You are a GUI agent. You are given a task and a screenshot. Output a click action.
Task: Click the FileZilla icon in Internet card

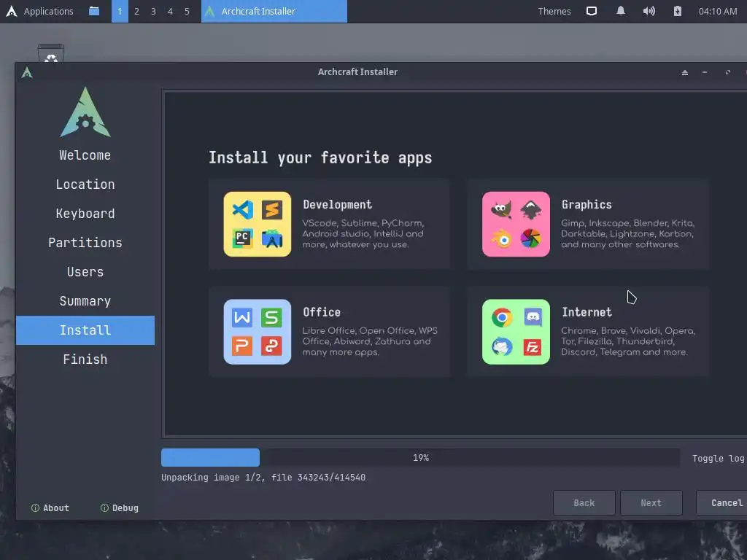click(532, 346)
